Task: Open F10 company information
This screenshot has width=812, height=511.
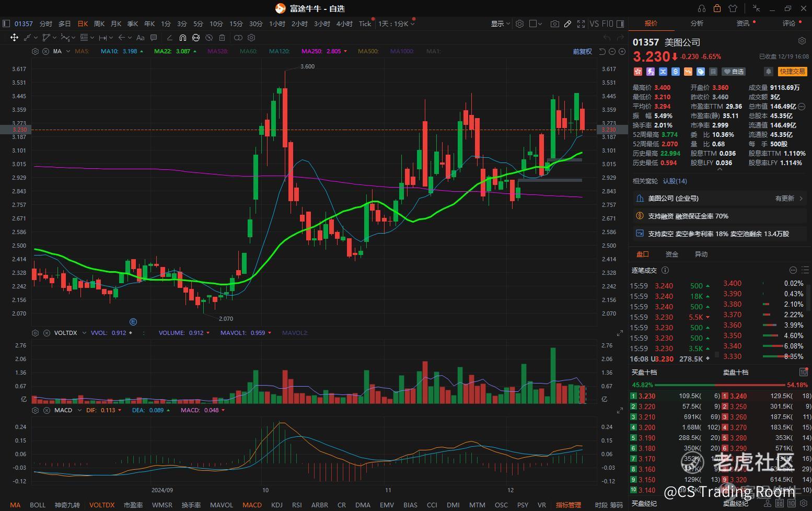Action: (x=607, y=24)
